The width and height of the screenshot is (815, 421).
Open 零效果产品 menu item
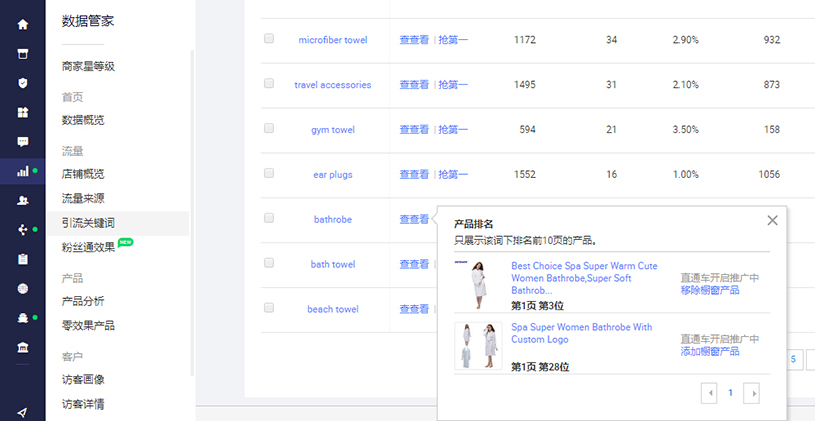(88, 326)
